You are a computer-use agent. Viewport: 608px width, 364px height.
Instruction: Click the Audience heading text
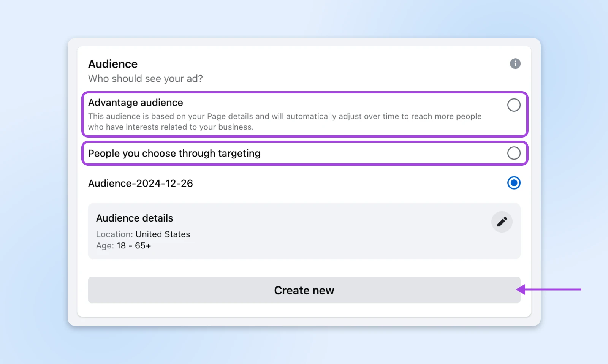point(113,64)
